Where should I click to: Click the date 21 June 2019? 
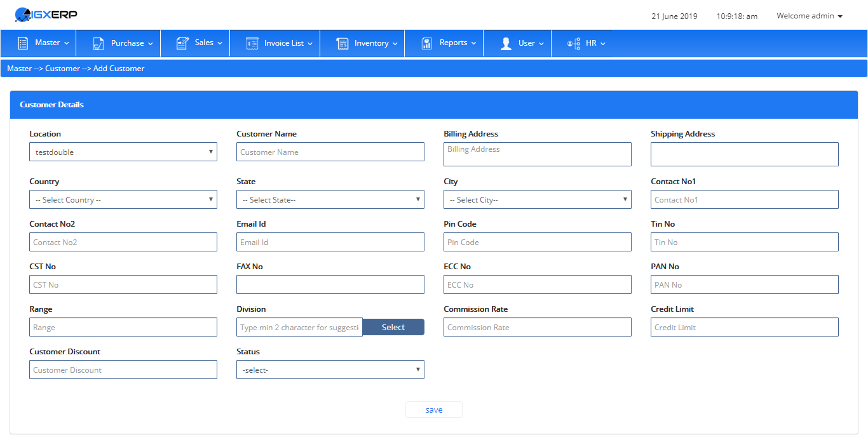tap(674, 17)
